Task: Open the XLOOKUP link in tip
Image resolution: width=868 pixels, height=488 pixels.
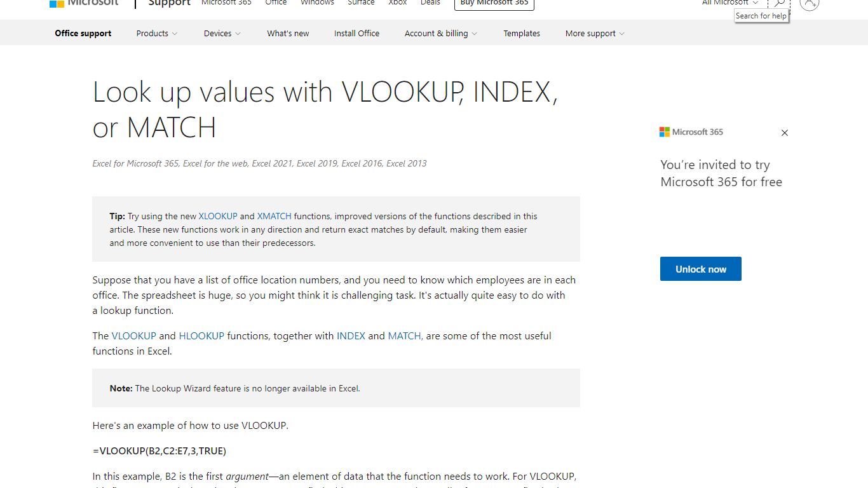Action: 218,216
